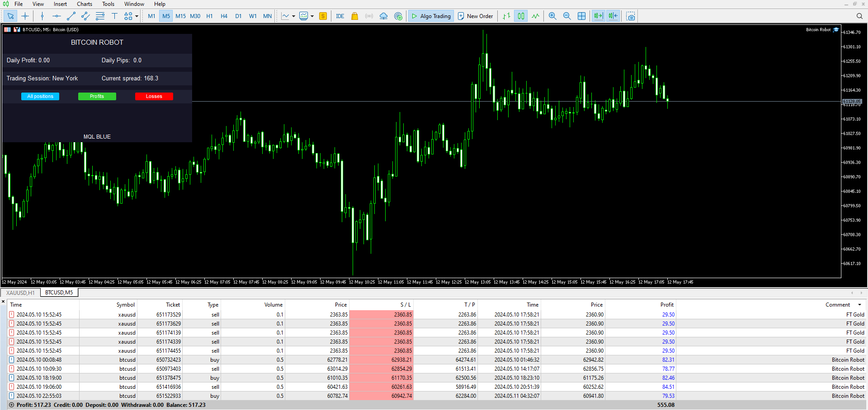Image resolution: width=868 pixels, height=410 pixels.
Task: Select the text label tool
Action: point(114,16)
